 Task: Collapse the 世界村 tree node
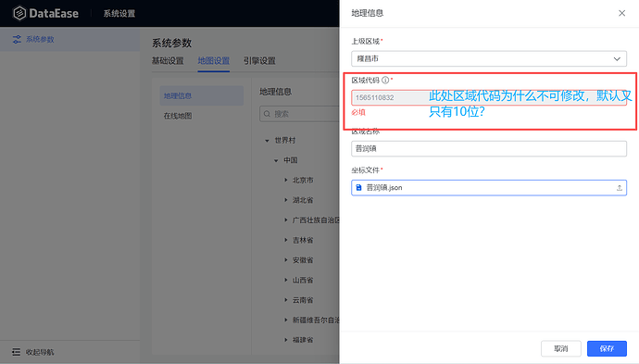[x=267, y=141]
